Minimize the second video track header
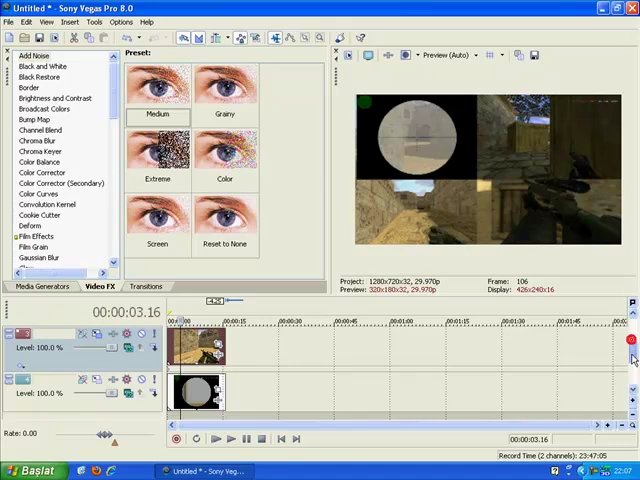 pos(9,380)
